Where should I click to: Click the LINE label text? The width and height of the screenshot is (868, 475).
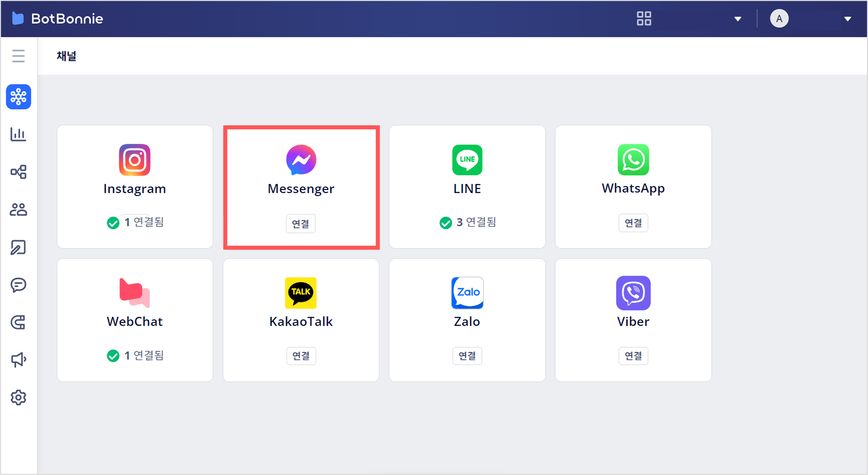point(467,189)
